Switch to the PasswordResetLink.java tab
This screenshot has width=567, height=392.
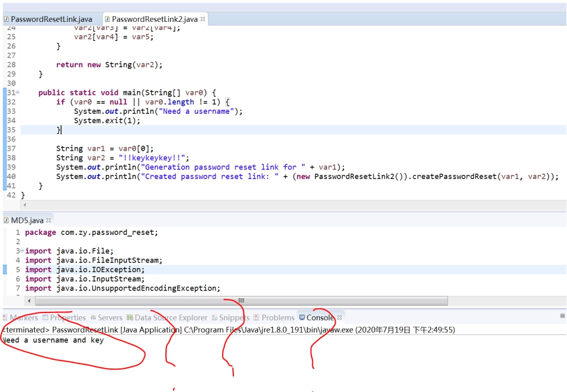click(52, 19)
